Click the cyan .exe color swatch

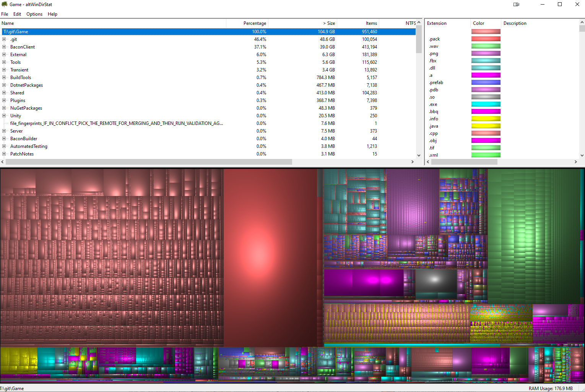(486, 104)
